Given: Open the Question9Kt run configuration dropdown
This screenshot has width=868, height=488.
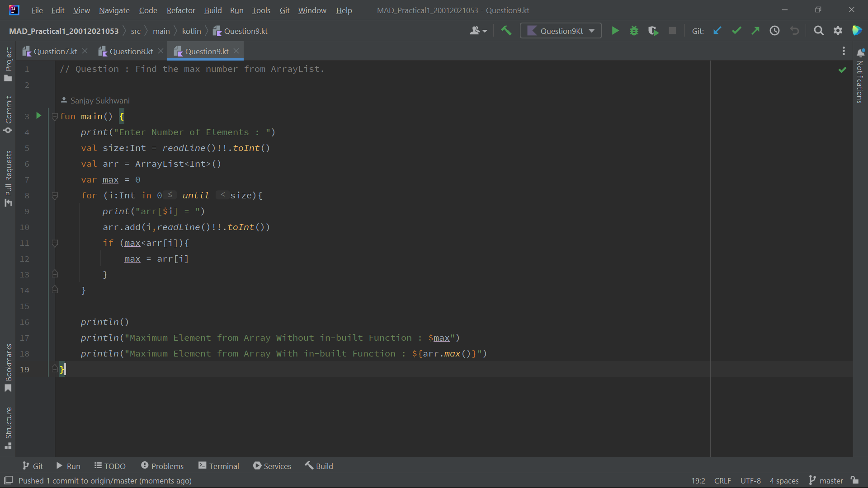Looking at the screenshot, I should tap(561, 31).
